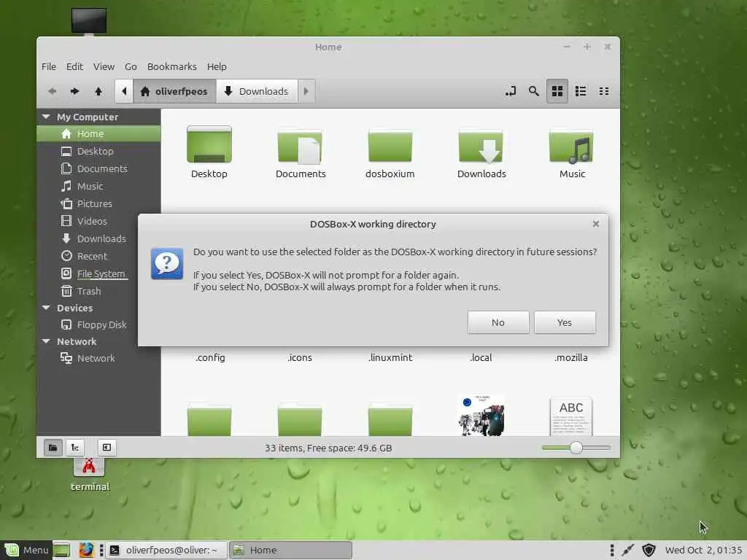Click the shield update manager tray icon
Image resolution: width=747 pixels, height=560 pixels.
(649, 551)
